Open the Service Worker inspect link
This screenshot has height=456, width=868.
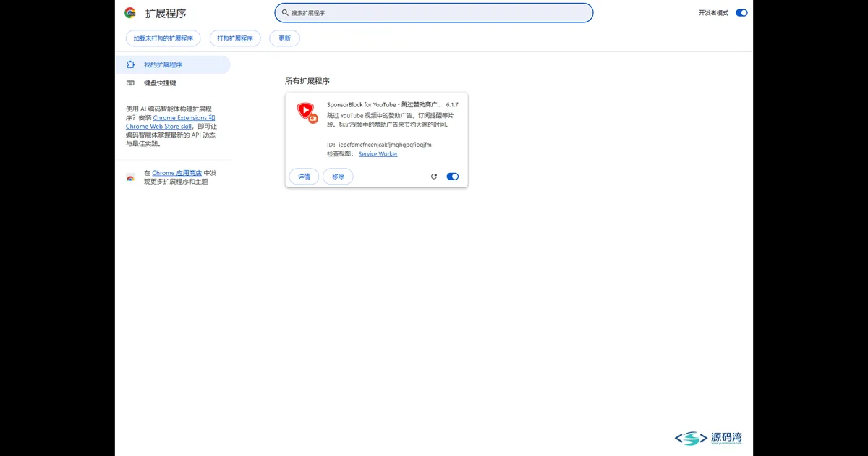(x=378, y=154)
